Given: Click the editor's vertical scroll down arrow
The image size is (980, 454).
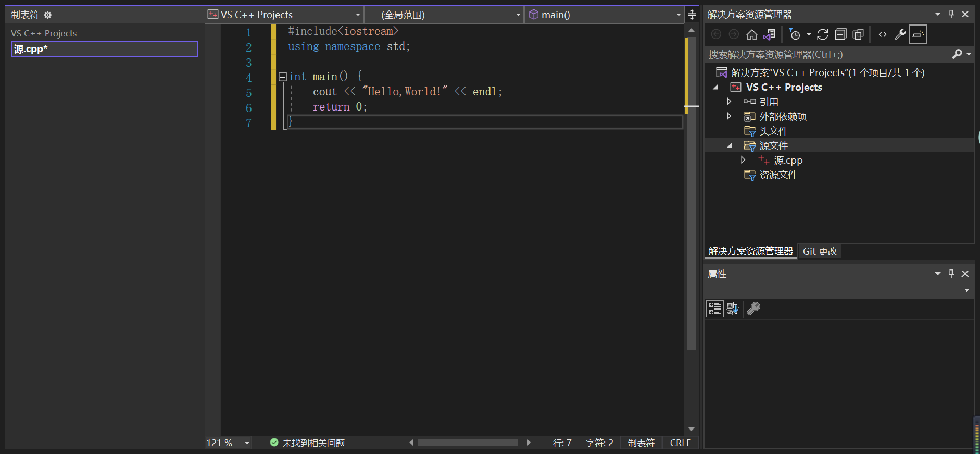Looking at the screenshot, I should click(692, 428).
